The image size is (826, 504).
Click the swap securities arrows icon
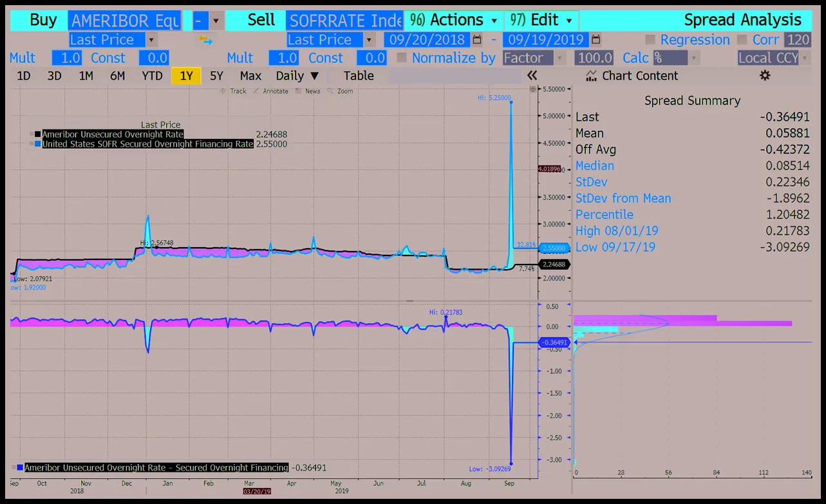coord(206,40)
